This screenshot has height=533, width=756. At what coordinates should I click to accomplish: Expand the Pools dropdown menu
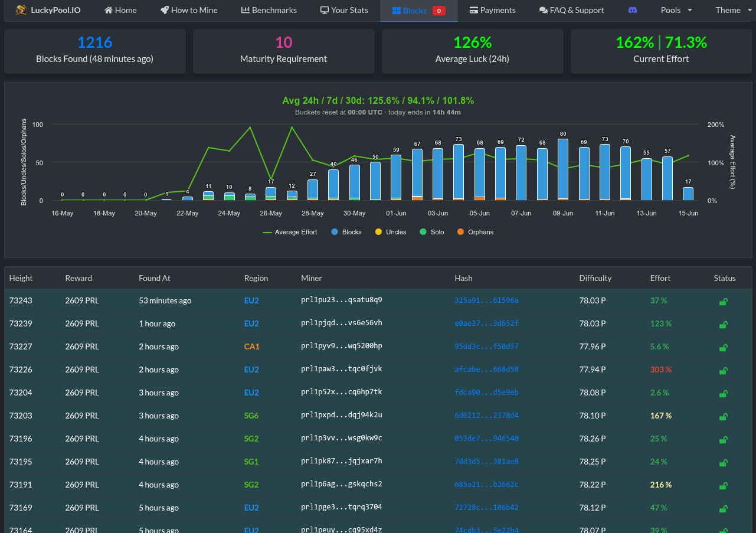pyautogui.click(x=676, y=10)
